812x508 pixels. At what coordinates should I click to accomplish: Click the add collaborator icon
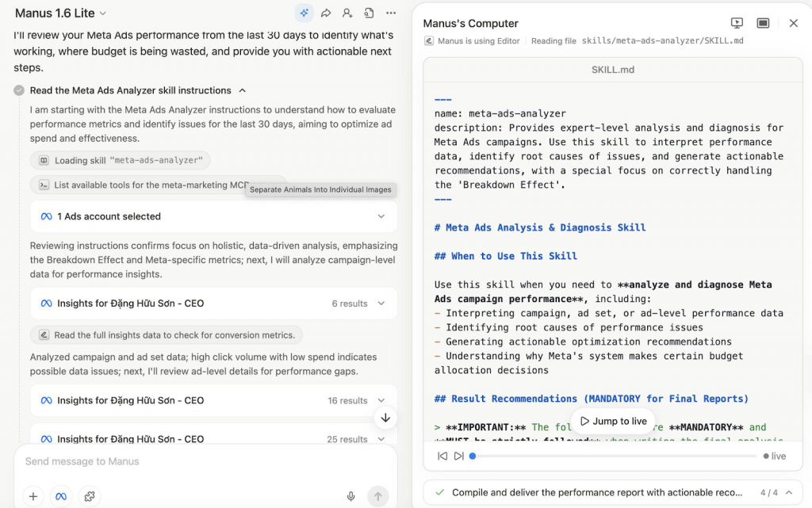click(347, 13)
